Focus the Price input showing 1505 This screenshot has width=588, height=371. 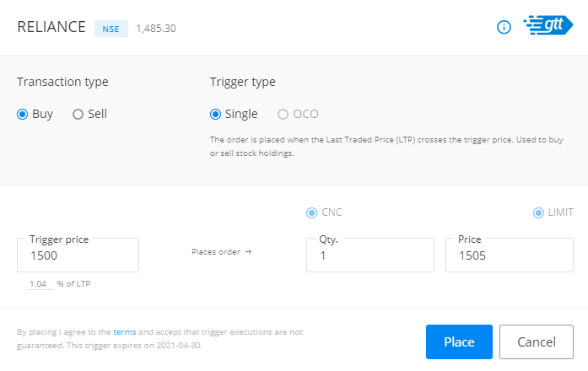[510, 255]
